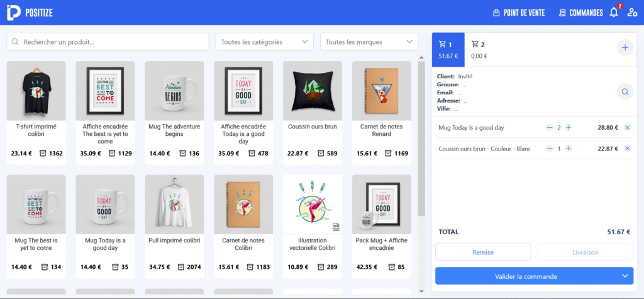Expand arrow on Valider la commande button
The width and height of the screenshot is (644, 299).
[x=625, y=276]
